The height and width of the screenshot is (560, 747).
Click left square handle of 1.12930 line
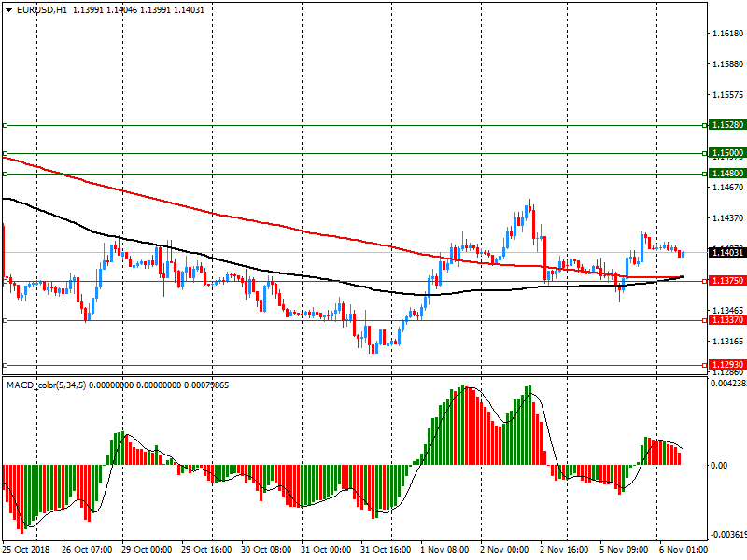(5, 366)
